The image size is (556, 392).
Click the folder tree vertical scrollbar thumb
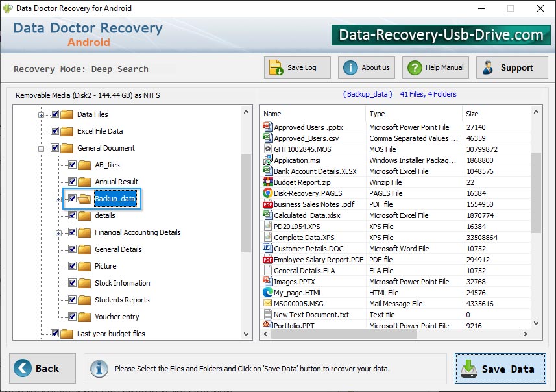click(246, 203)
